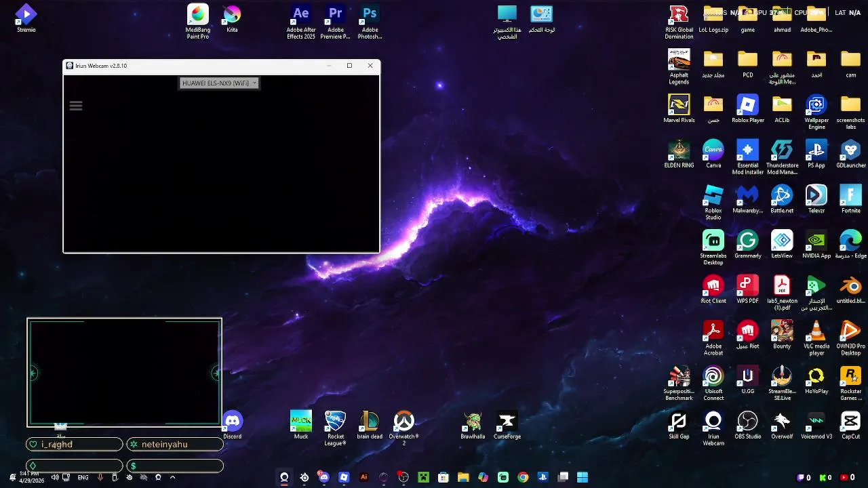Open Discord from the taskbar
Screen dimensions: 868x488
click(324, 477)
